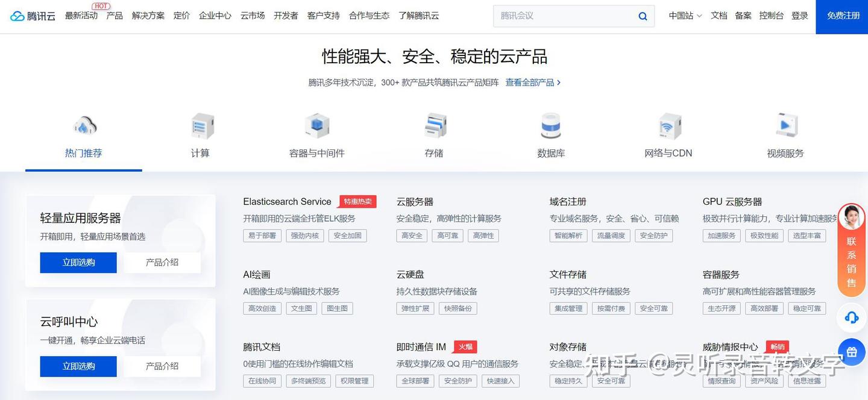Select the 数据库 database icon
The height and width of the screenshot is (400, 868).
(551, 126)
